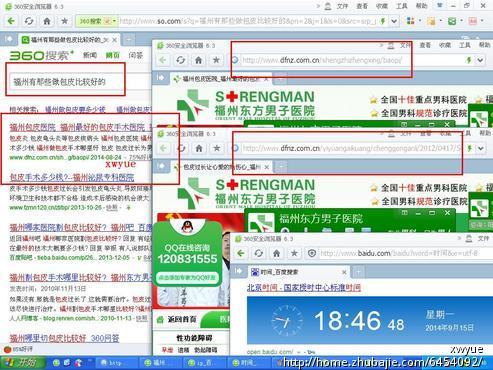Click the 时间 taskbar button
Image resolution: width=493 pixels, height=370 pixels.
[248, 363]
